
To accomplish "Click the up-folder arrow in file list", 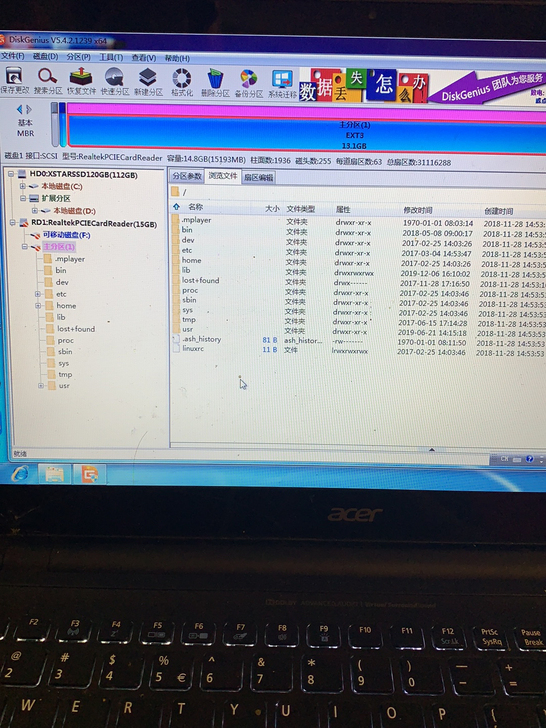I will pyautogui.click(x=176, y=207).
